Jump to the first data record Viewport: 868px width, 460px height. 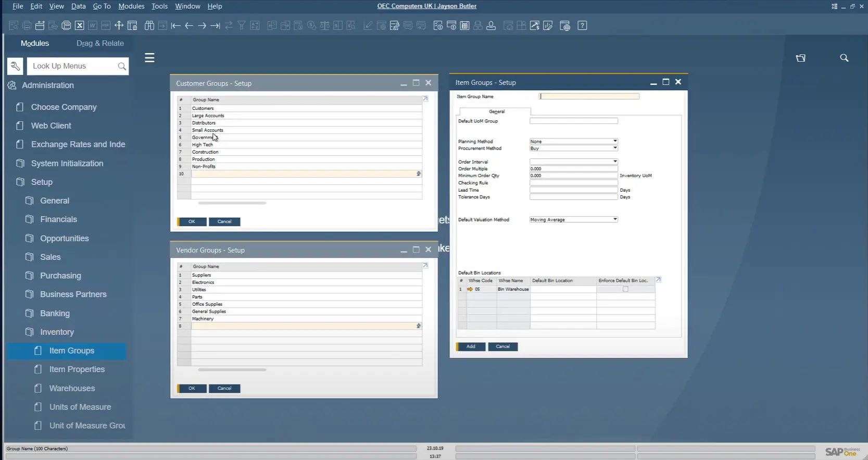(x=175, y=26)
